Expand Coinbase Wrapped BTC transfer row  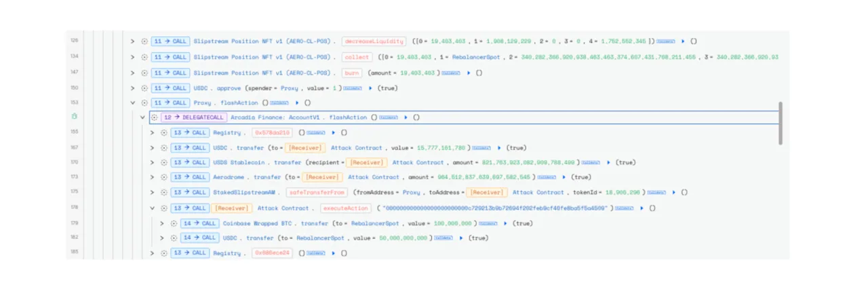coord(162,223)
